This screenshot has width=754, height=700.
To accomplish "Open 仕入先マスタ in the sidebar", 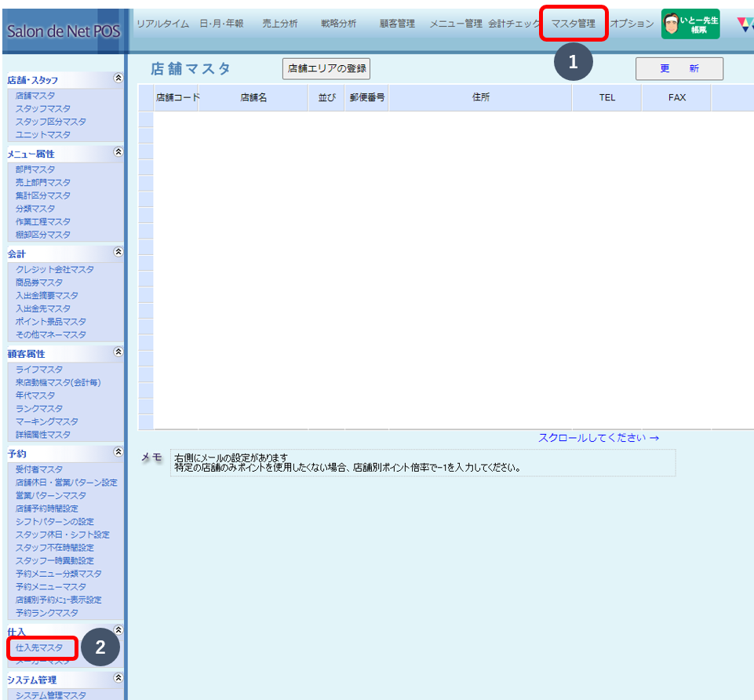I will click(x=39, y=648).
